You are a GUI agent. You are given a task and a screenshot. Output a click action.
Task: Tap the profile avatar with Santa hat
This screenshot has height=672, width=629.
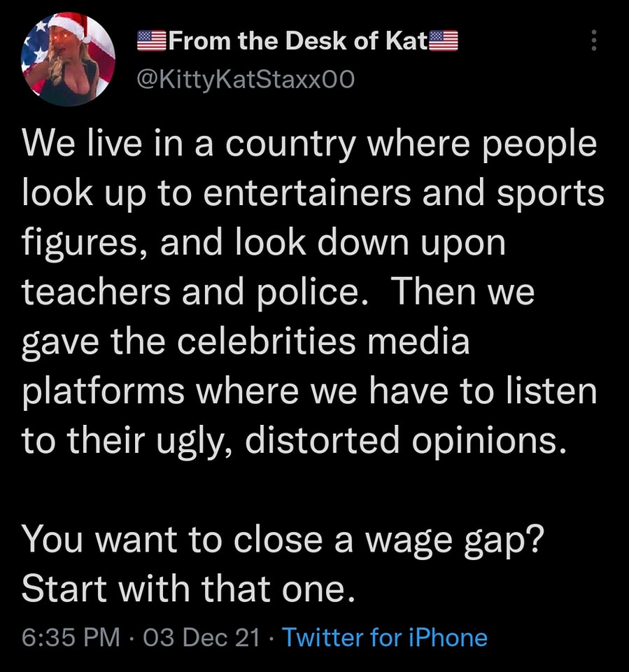(68, 59)
